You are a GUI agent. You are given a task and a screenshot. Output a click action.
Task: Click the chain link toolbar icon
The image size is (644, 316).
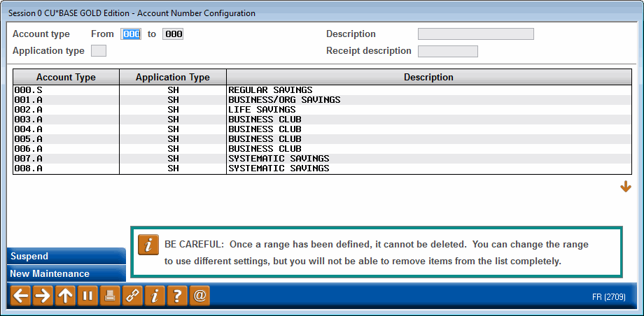coord(132,296)
